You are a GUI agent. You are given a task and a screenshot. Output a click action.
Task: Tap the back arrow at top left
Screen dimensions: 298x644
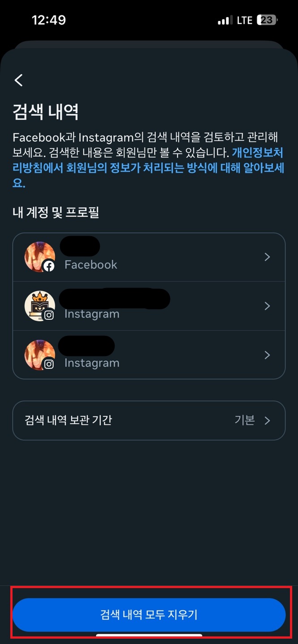tap(18, 80)
